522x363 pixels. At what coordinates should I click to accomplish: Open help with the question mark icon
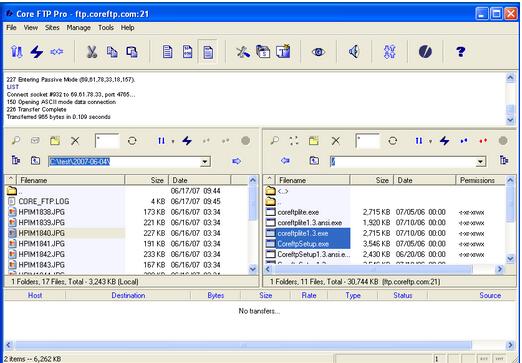tap(461, 52)
